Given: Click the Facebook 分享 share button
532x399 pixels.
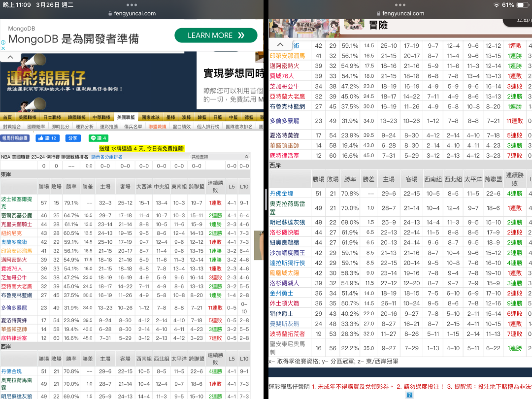Looking at the screenshot, I should tap(72, 138).
